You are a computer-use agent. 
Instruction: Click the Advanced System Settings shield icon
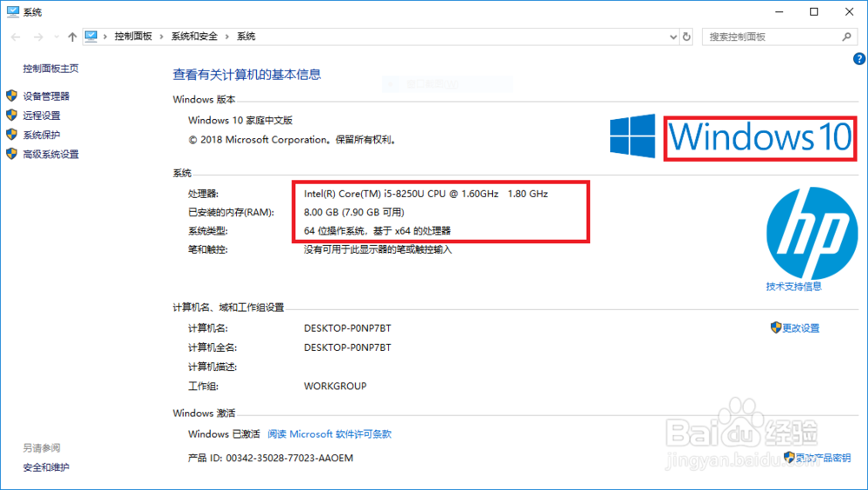click(x=11, y=154)
